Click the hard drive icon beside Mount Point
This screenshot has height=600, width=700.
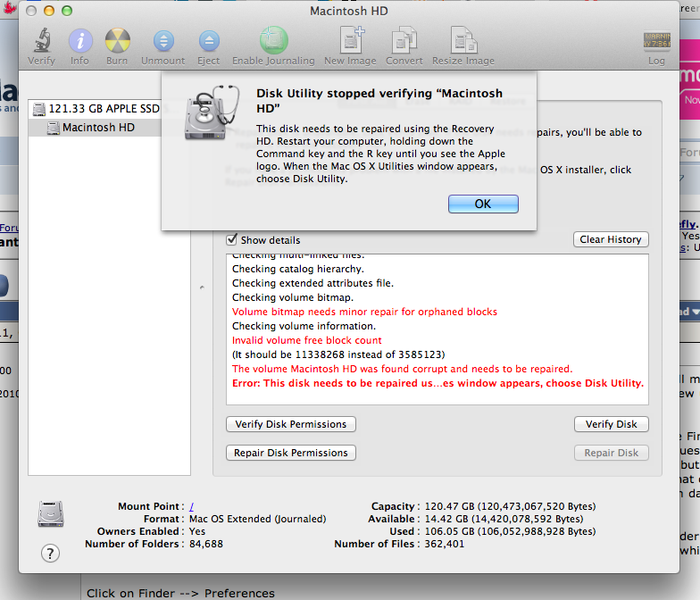pyautogui.click(x=51, y=514)
